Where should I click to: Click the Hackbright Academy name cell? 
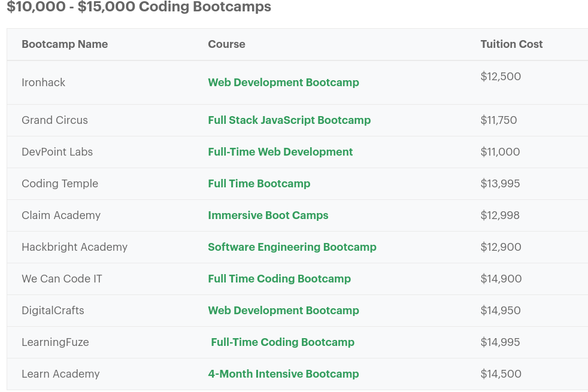[74, 247]
